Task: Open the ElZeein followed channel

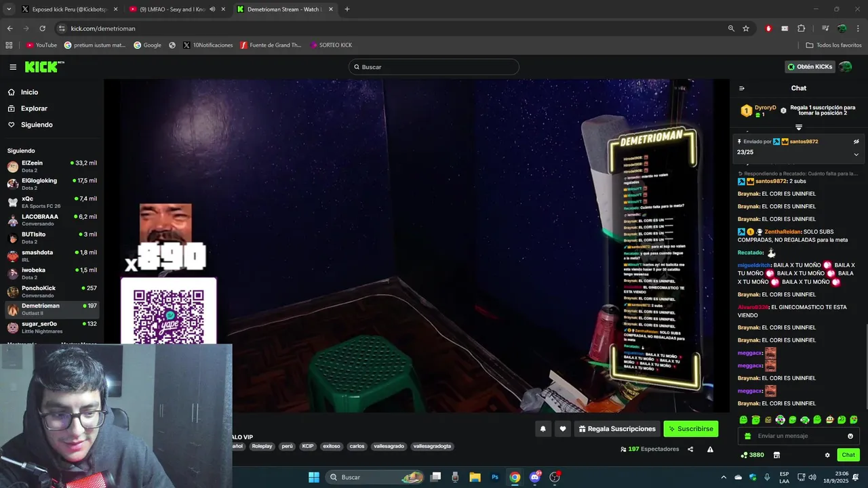Action: [x=52, y=167]
